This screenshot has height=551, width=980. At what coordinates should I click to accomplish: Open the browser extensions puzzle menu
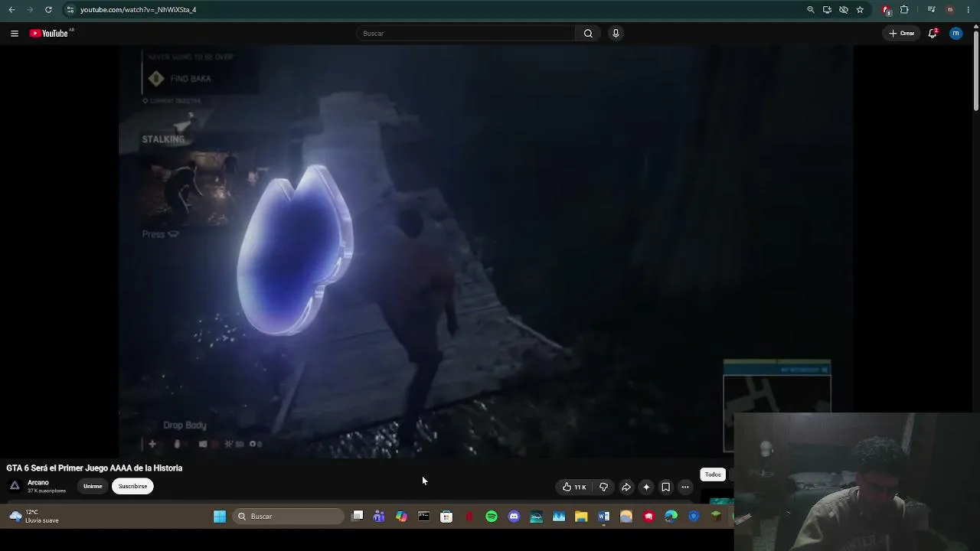click(x=904, y=10)
